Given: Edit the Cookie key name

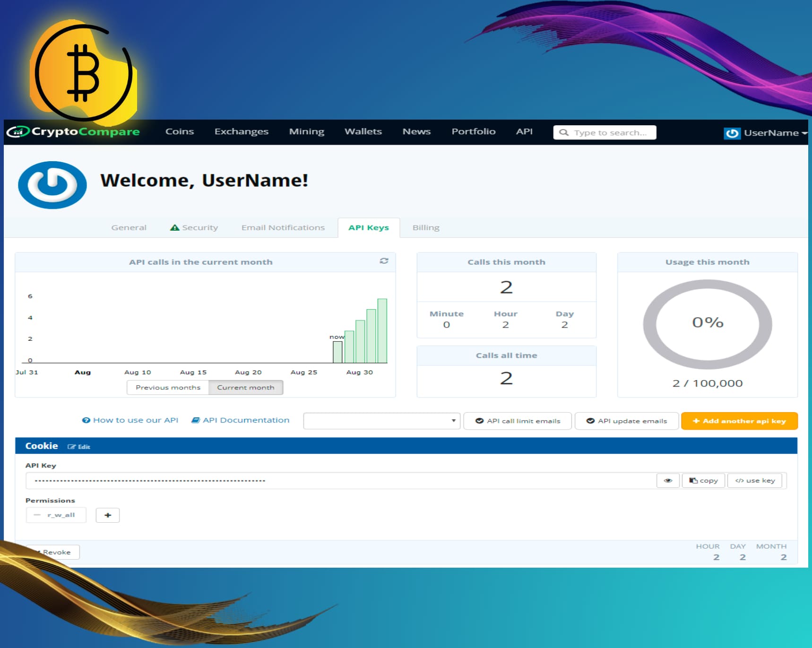Looking at the screenshot, I should point(79,447).
